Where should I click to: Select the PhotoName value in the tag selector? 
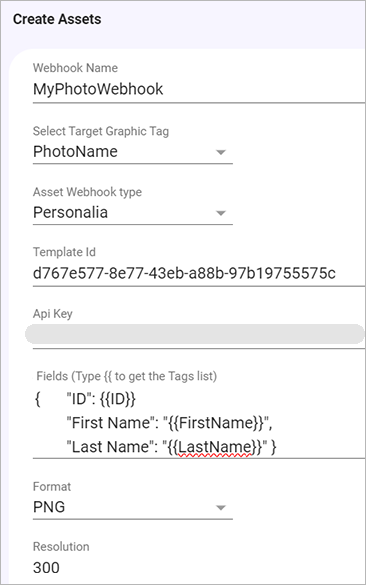pos(75,151)
